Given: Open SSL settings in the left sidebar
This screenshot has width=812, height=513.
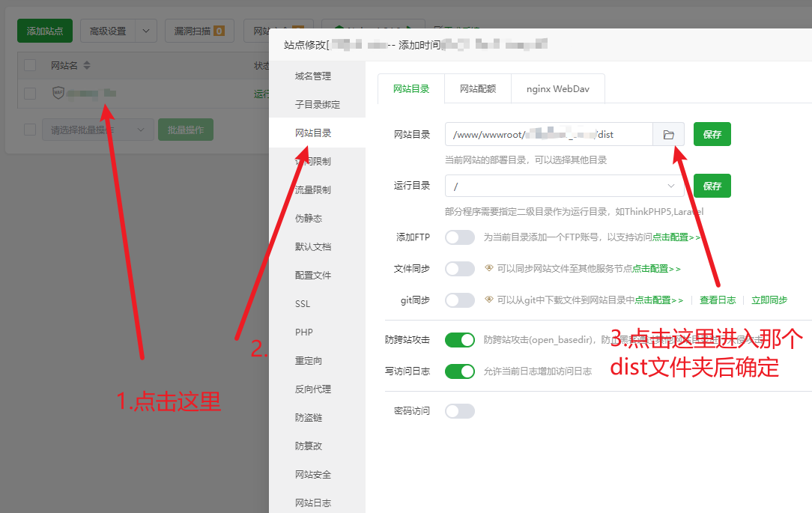Looking at the screenshot, I should [302, 303].
